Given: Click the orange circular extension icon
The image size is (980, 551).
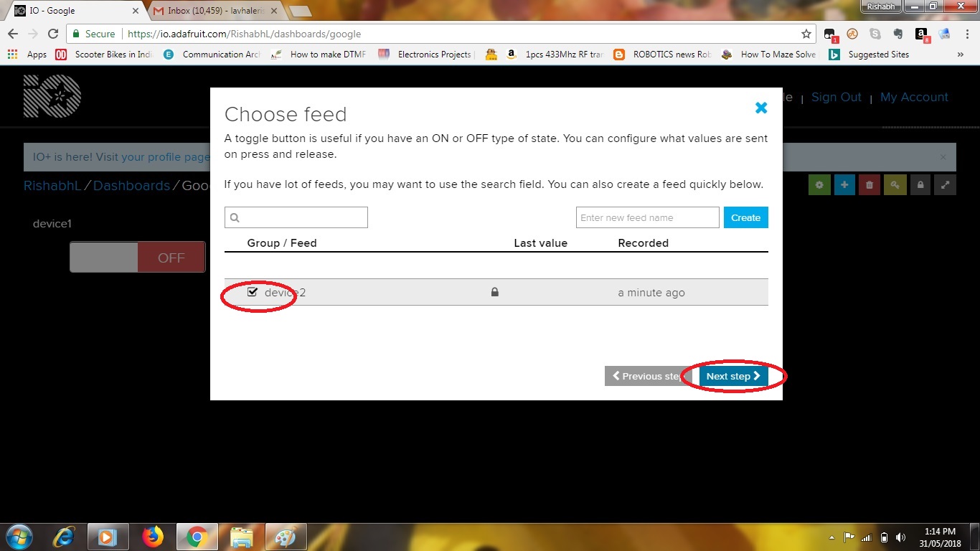Looking at the screenshot, I should [x=852, y=34].
